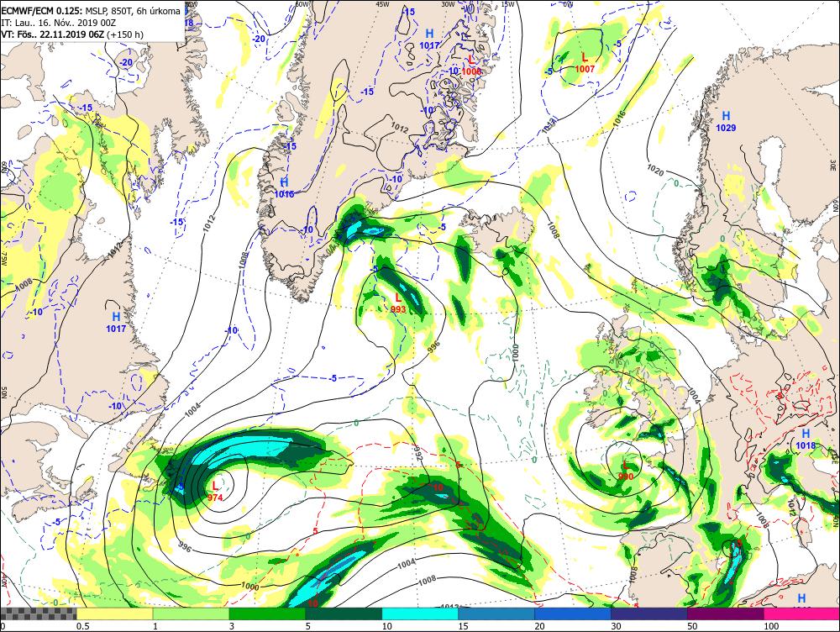This screenshot has width=840, height=632.
Task: Click the 'IT: Lau.. 16. Nóv.. 2019 00Z' line
Action: [59, 23]
